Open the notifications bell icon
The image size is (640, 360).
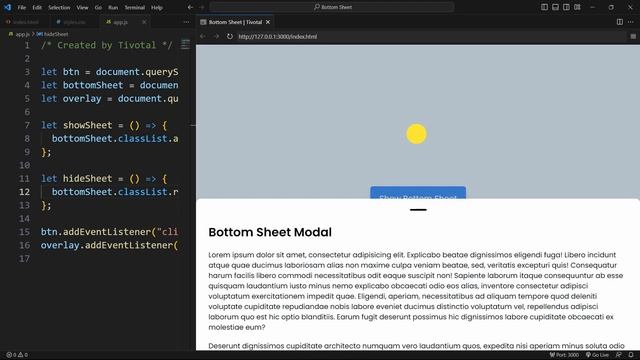point(631,355)
